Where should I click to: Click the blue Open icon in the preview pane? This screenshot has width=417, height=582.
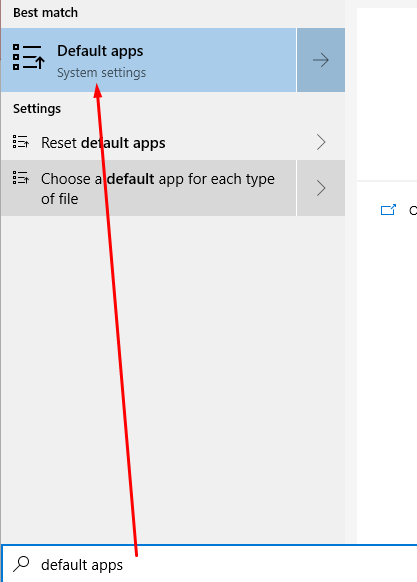tap(388, 210)
